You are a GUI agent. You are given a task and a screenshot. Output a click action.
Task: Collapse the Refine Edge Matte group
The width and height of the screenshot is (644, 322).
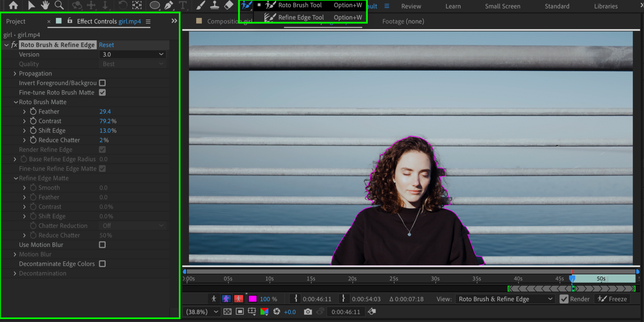coord(16,178)
